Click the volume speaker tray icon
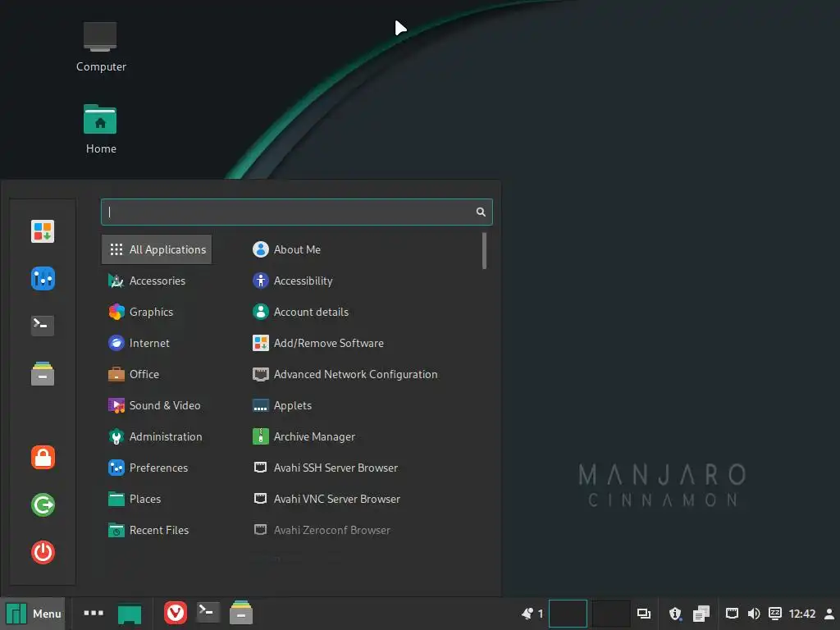This screenshot has height=630, width=840. click(x=754, y=614)
